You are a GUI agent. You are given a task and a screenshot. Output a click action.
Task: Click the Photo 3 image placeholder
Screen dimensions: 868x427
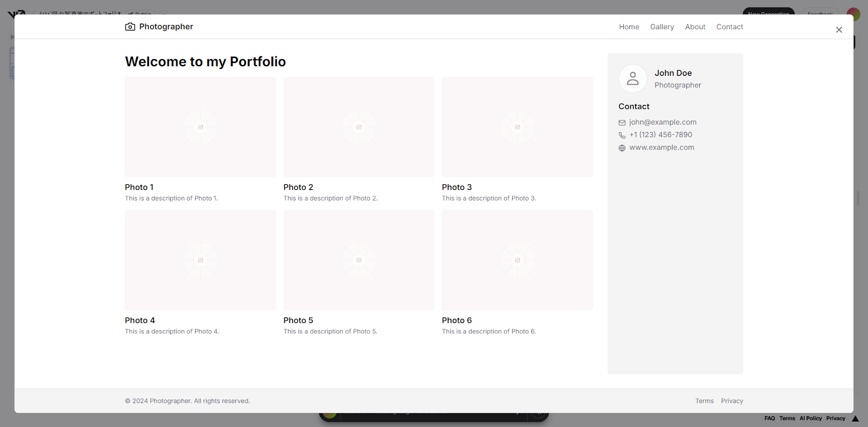tap(517, 127)
